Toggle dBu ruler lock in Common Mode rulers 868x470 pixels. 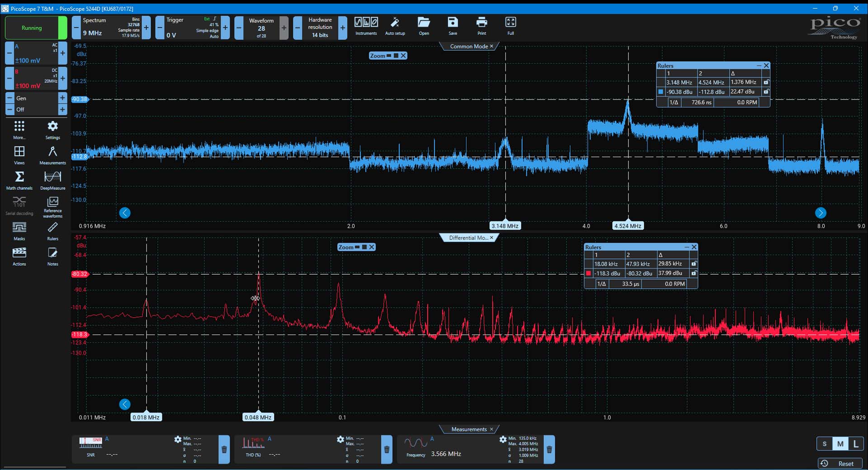click(766, 92)
